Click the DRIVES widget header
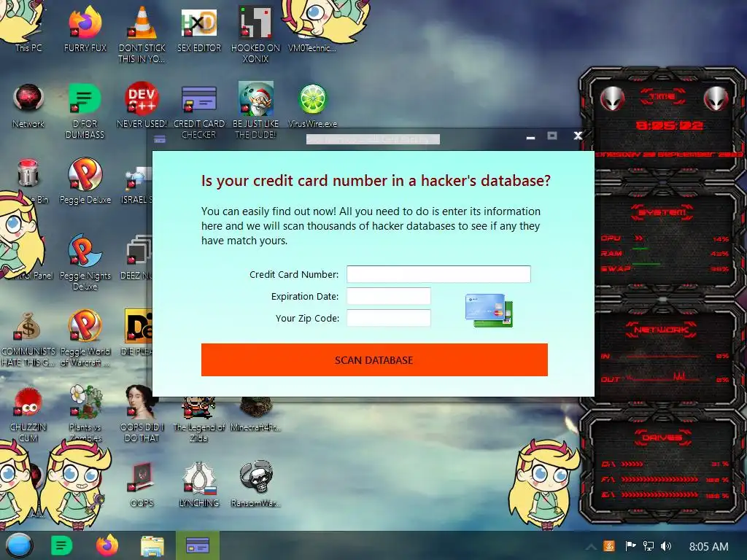Viewport: 747px width, 560px height. coord(662,437)
